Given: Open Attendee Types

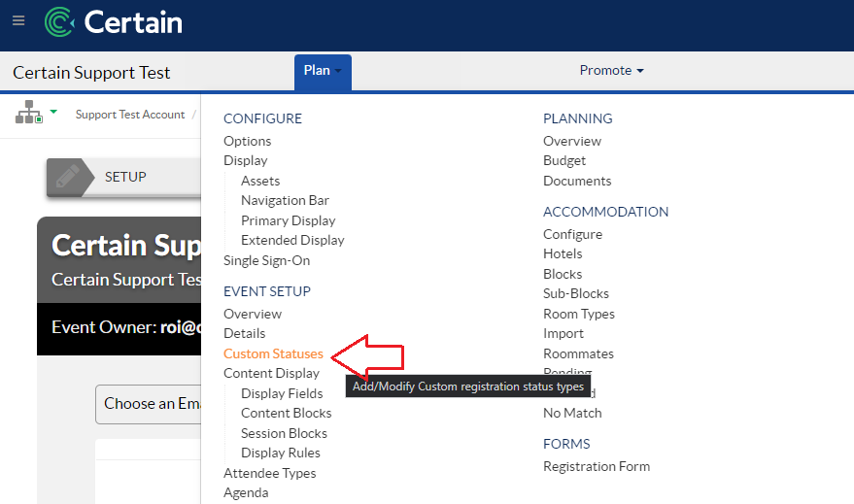Looking at the screenshot, I should pos(269,474).
